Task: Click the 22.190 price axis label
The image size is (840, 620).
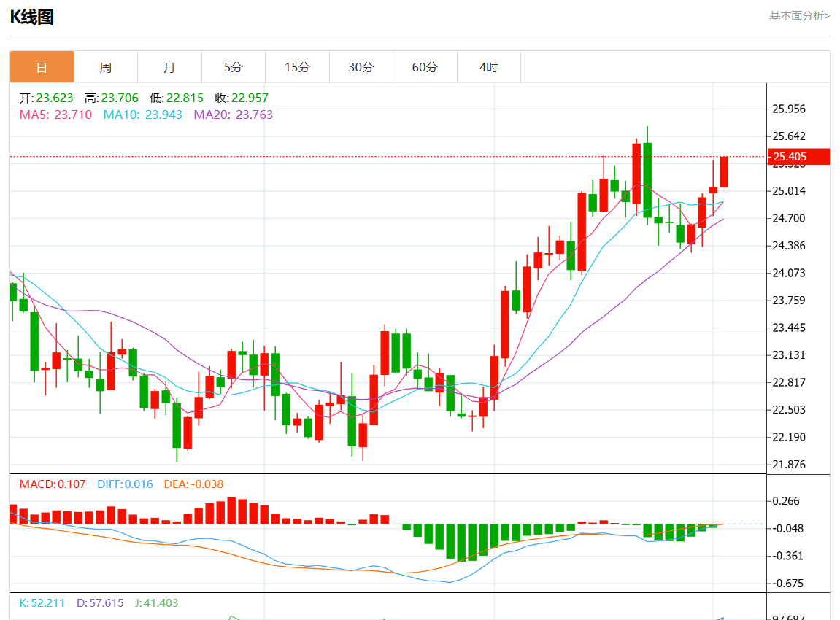Action: coord(789,437)
